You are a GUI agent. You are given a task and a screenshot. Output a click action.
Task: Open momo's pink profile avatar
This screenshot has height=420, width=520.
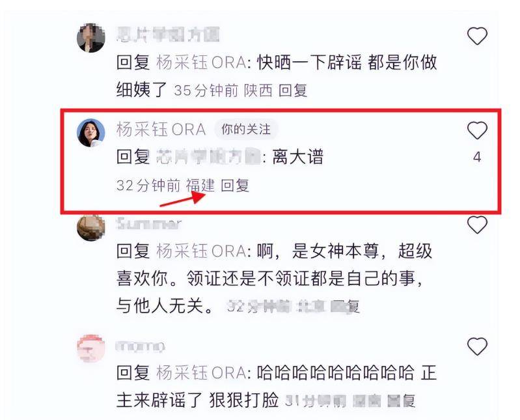coord(91,348)
